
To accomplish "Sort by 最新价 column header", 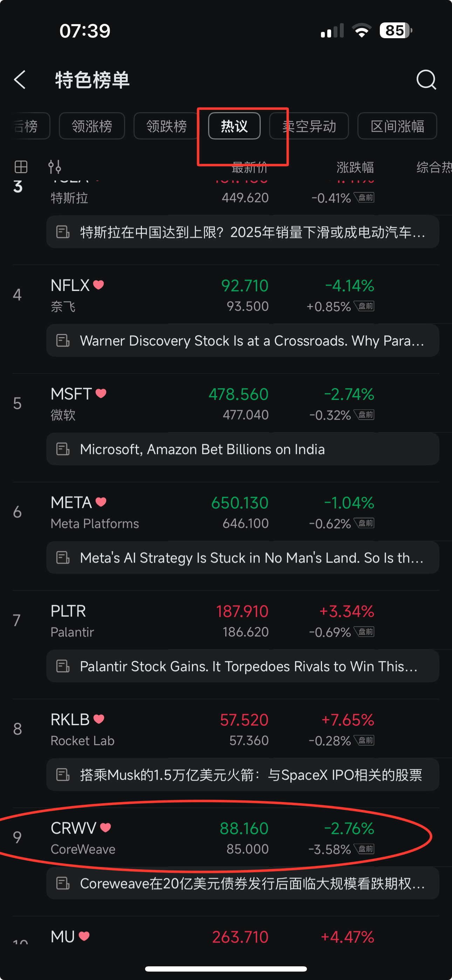I will (249, 167).
